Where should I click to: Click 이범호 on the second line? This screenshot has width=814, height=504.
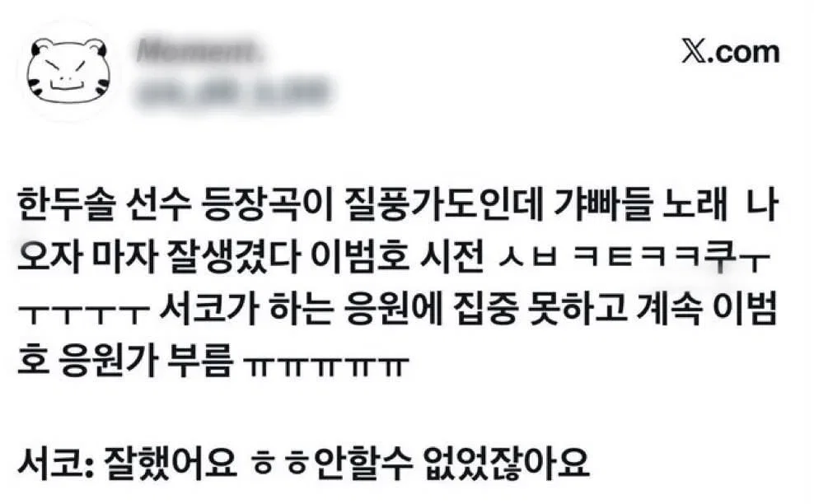point(360,256)
